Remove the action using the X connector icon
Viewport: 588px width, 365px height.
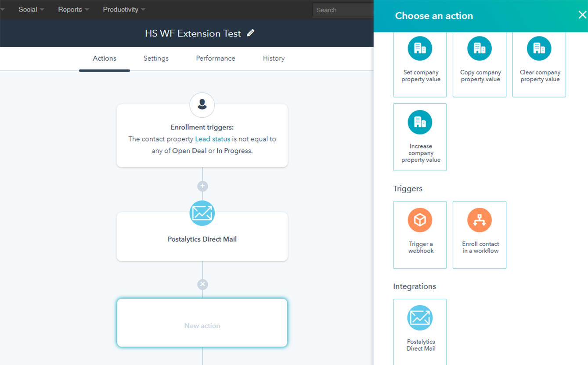pos(202,284)
